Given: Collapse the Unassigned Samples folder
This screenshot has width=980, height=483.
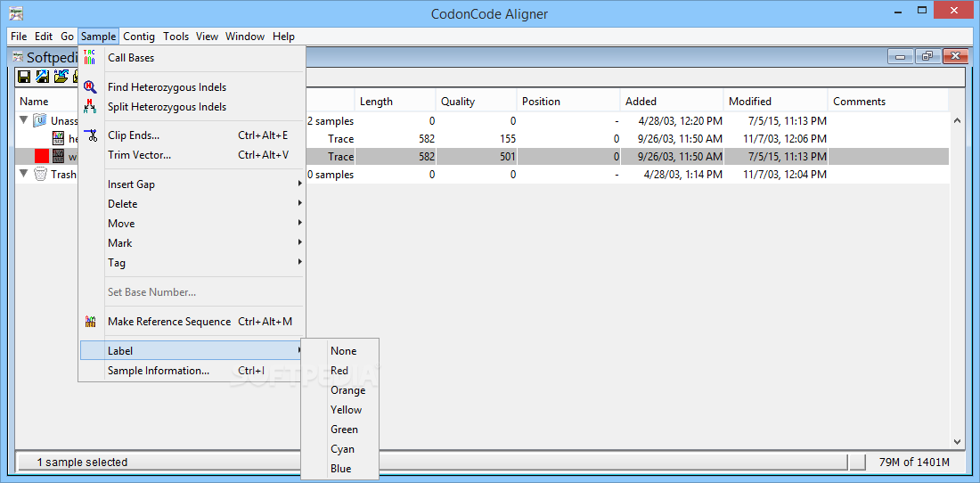Looking at the screenshot, I should pyautogui.click(x=24, y=120).
